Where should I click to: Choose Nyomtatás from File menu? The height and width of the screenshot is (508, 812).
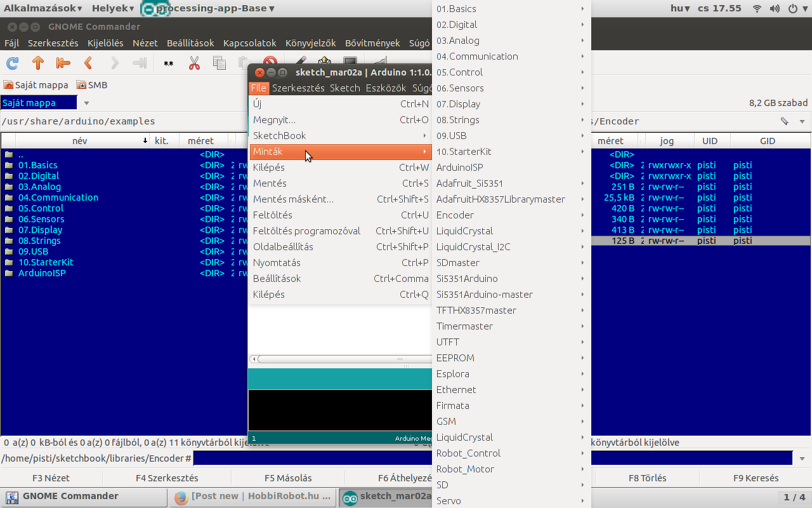[x=341, y=263]
